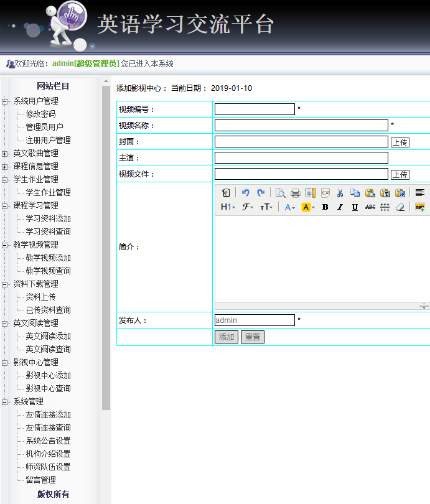Click the sidebar vertical scrollbar

tap(106, 248)
